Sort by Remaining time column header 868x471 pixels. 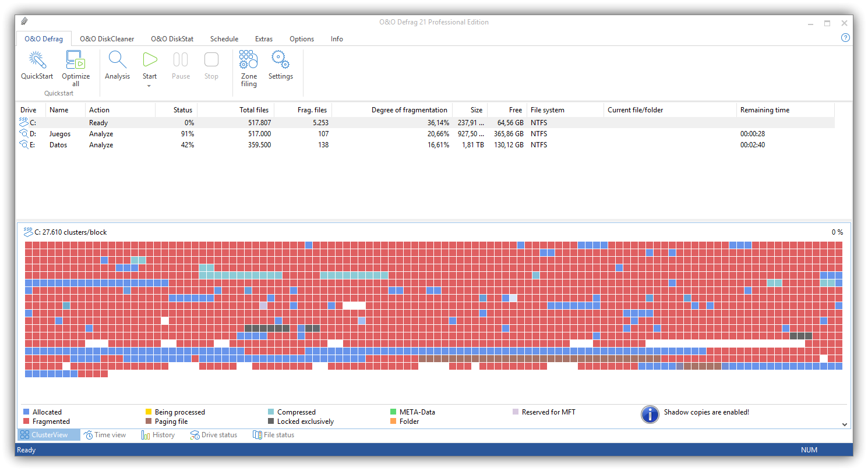785,110
